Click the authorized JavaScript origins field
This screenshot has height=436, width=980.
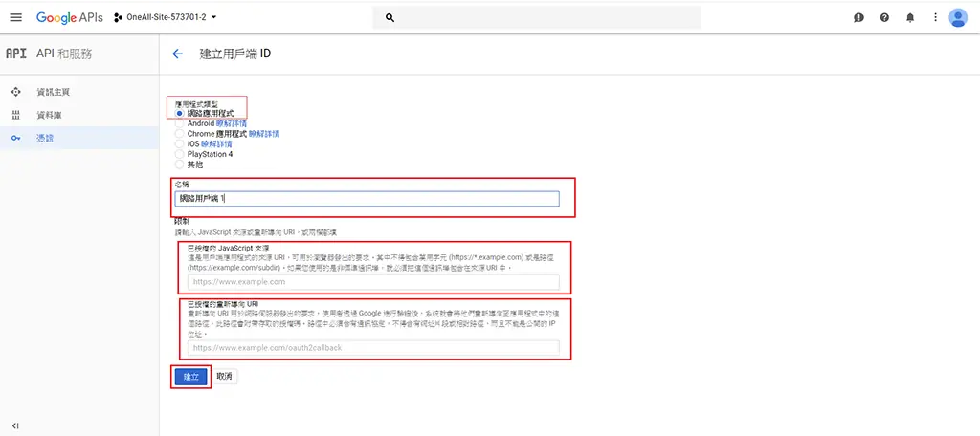pyautogui.click(x=373, y=282)
